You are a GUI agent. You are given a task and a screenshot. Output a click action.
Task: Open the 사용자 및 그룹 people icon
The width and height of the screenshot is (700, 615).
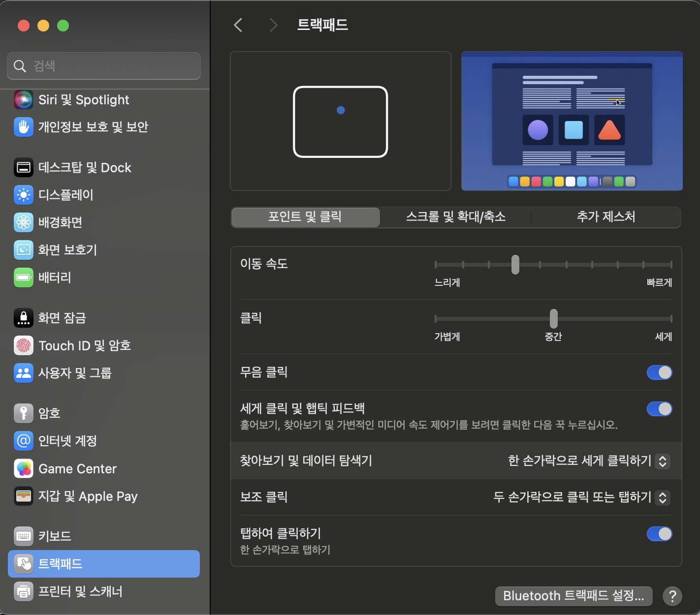click(x=24, y=373)
